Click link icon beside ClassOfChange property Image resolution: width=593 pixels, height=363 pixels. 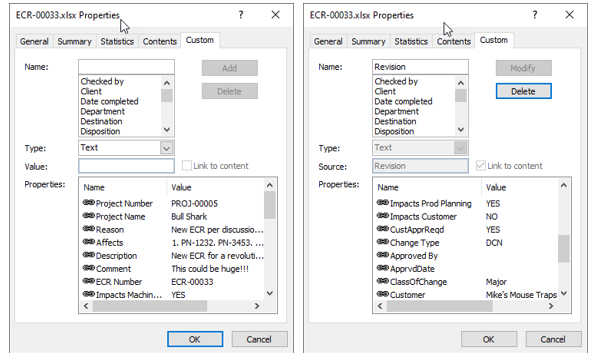(383, 281)
